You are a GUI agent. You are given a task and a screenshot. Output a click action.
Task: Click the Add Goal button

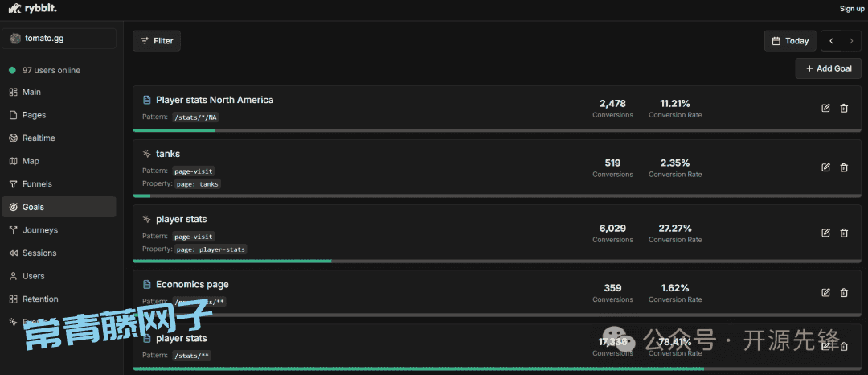click(828, 68)
